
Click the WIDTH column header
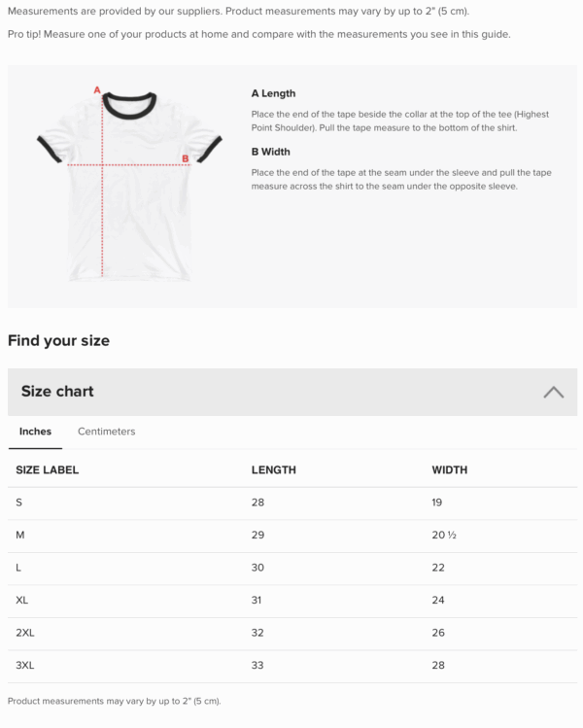[x=449, y=470]
